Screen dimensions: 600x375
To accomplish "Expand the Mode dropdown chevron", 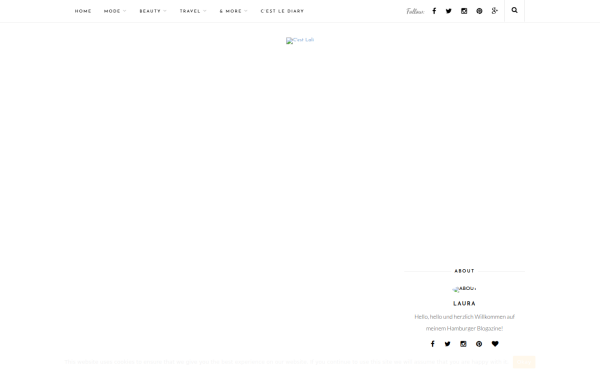I will click(125, 11).
